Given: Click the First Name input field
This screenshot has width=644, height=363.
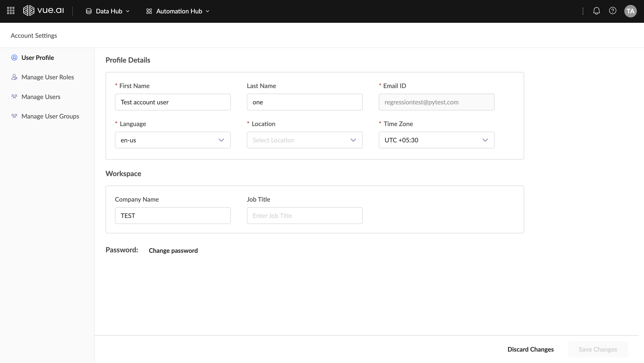Looking at the screenshot, I should tap(172, 102).
